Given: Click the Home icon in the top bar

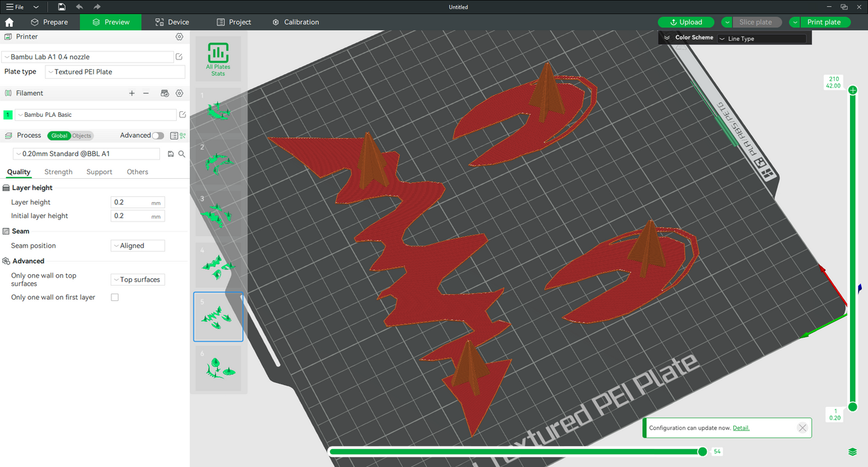Looking at the screenshot, I should 9,22.
